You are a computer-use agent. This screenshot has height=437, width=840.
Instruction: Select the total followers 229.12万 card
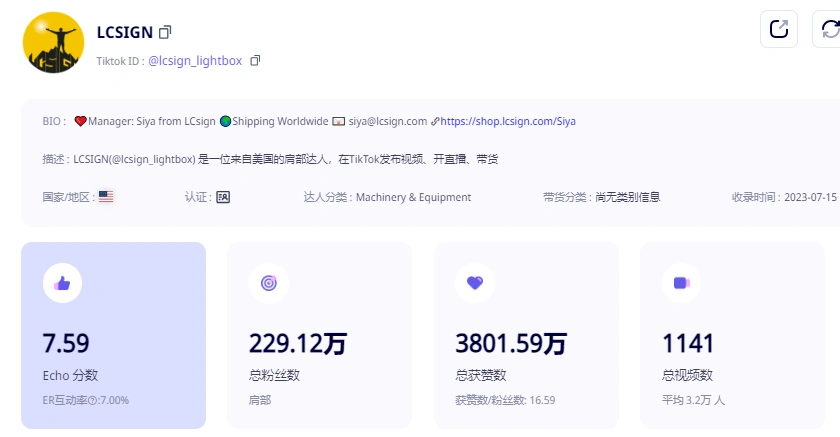[319, 335]
